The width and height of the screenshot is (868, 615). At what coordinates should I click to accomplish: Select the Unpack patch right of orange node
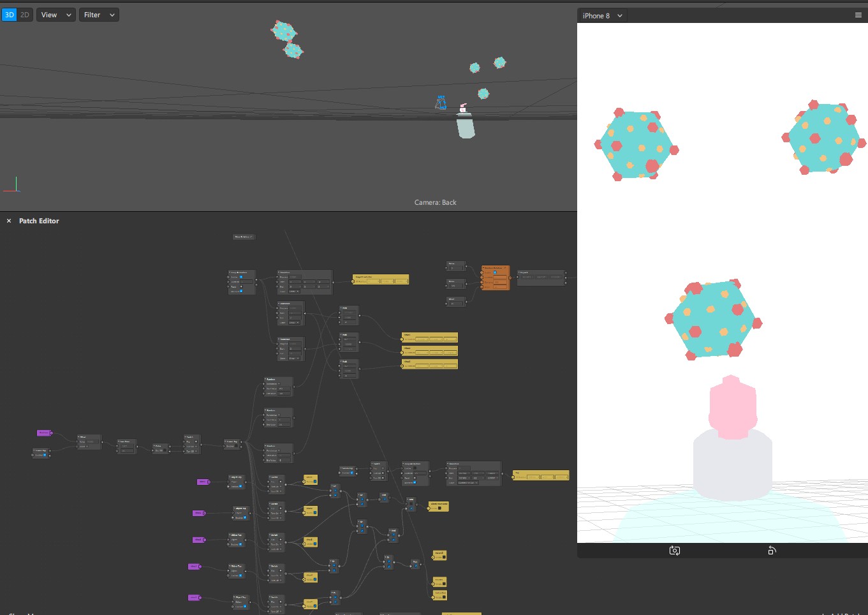pos(541,278)
